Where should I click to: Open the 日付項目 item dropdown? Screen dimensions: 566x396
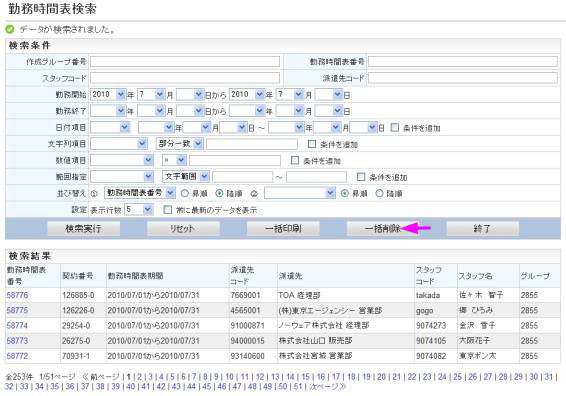(x=110, y=127)
